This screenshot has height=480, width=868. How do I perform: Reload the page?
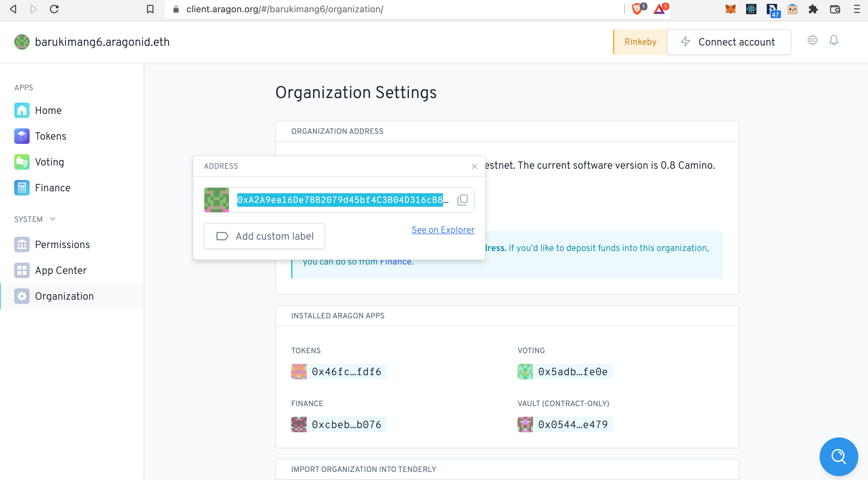pyautogui.click(x=54, y=9)
